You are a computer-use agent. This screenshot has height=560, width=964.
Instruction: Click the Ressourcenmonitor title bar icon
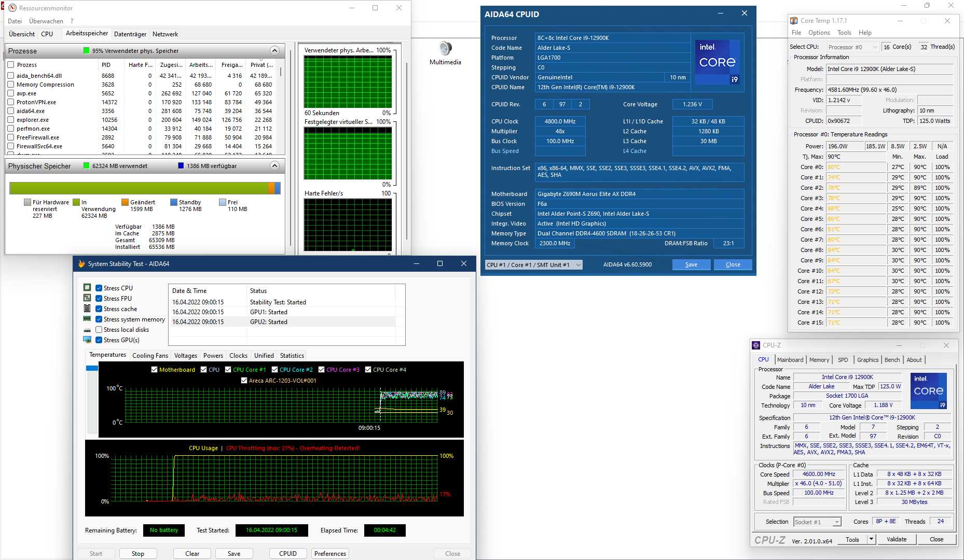pos(12,8)
